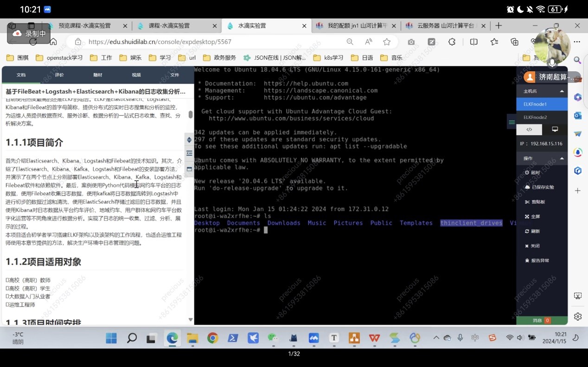
Task: Open the document outline list icon
Action: pos(189,153)
